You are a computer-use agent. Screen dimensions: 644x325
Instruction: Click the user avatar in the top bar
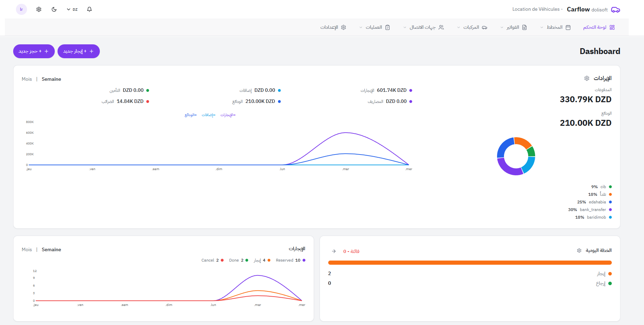[x=21, y=9]
